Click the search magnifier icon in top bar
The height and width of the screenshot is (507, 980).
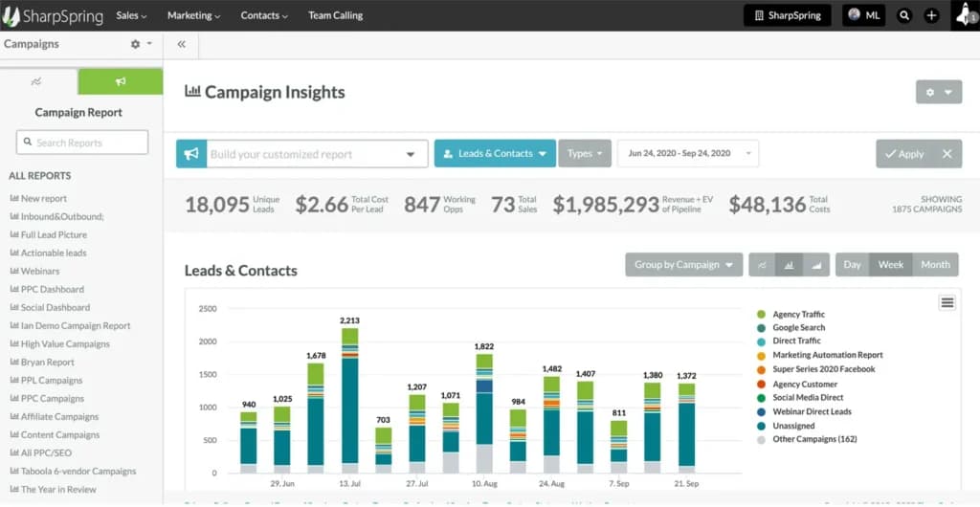coord(903,15)
